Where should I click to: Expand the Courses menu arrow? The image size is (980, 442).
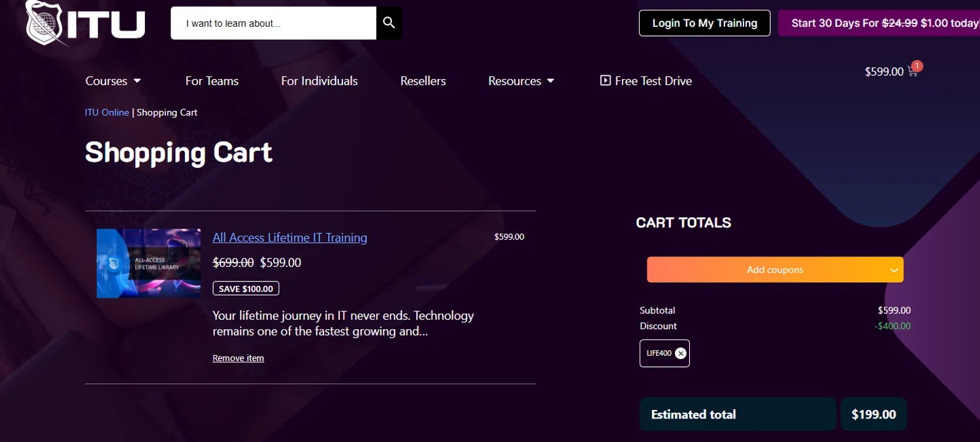click(137, 81)
